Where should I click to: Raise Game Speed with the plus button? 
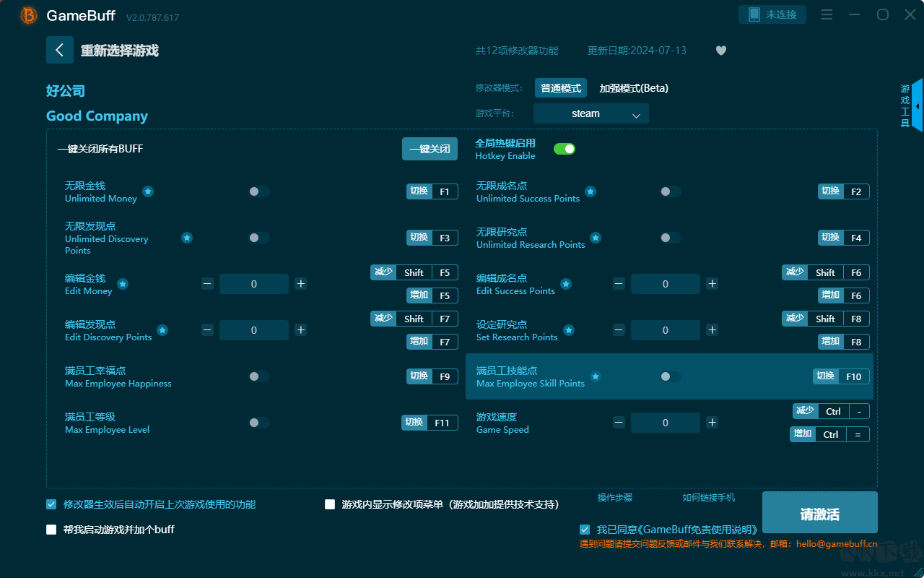click(712, 423)
